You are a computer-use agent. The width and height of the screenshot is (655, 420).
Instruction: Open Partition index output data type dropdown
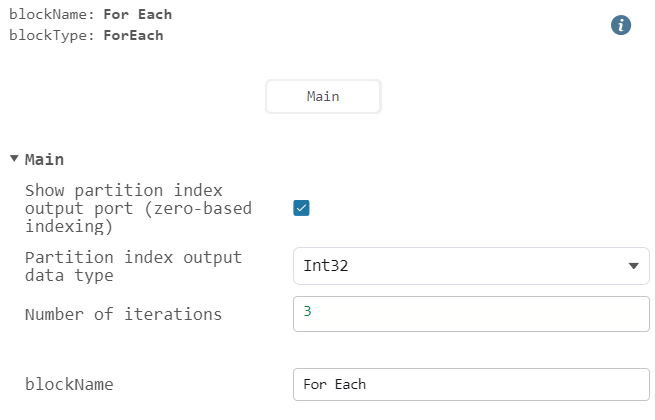click(x=470, y=266)
